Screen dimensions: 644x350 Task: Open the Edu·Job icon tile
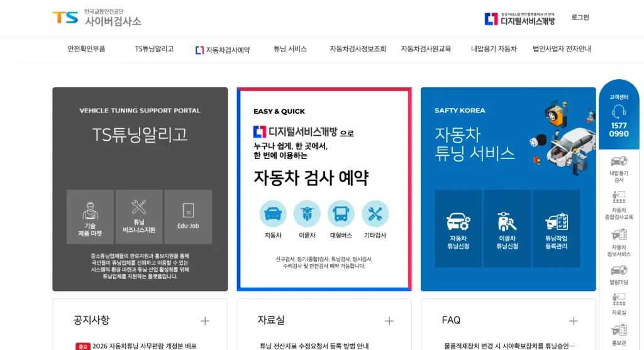188,217
